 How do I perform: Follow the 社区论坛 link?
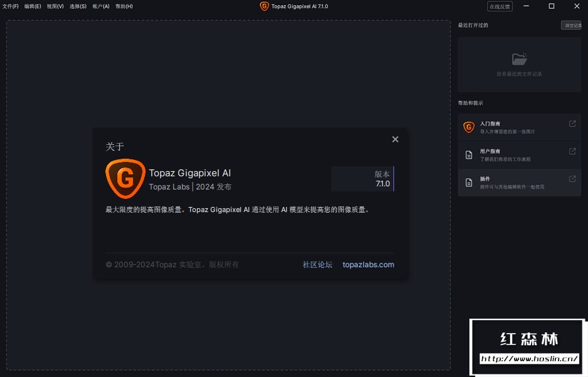[x=318, y=265]
